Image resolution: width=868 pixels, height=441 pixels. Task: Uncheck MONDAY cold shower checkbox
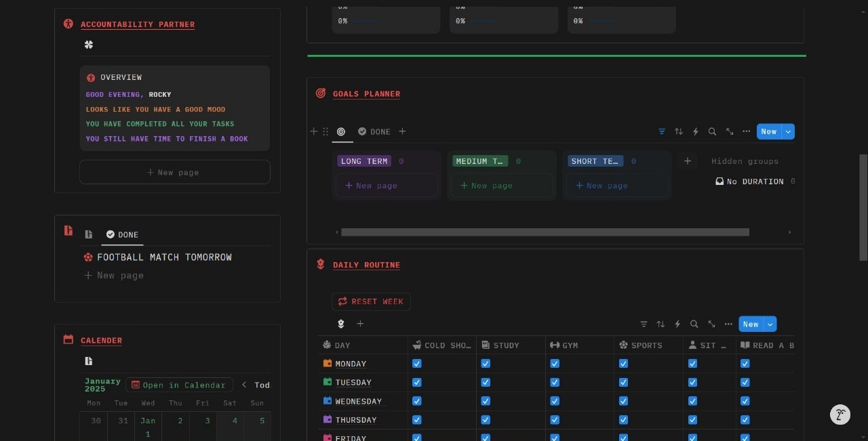pos(417,364)
